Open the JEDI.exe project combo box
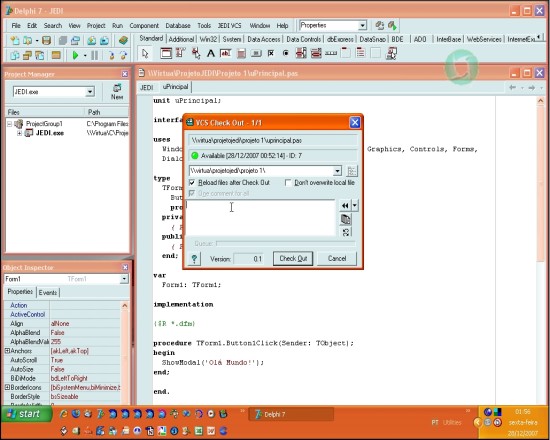Screen dimensions: 550x440 tap(54, 92)
